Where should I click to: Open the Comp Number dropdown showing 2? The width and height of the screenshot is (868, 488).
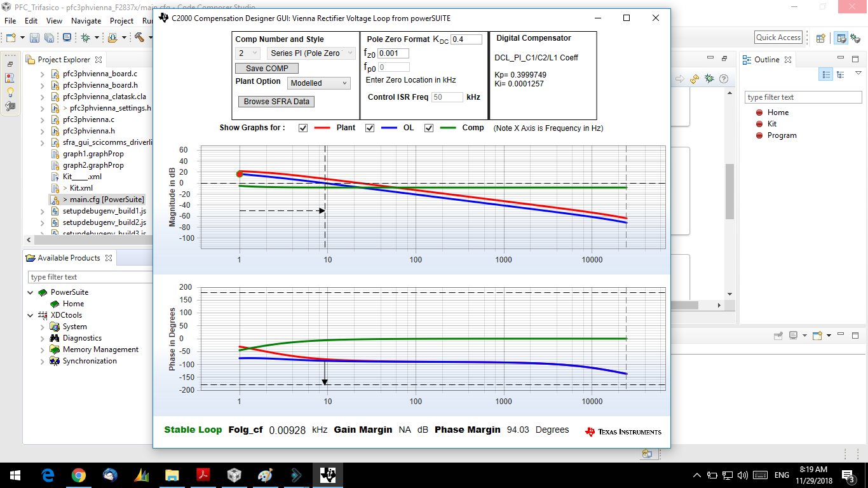point(247,53)
